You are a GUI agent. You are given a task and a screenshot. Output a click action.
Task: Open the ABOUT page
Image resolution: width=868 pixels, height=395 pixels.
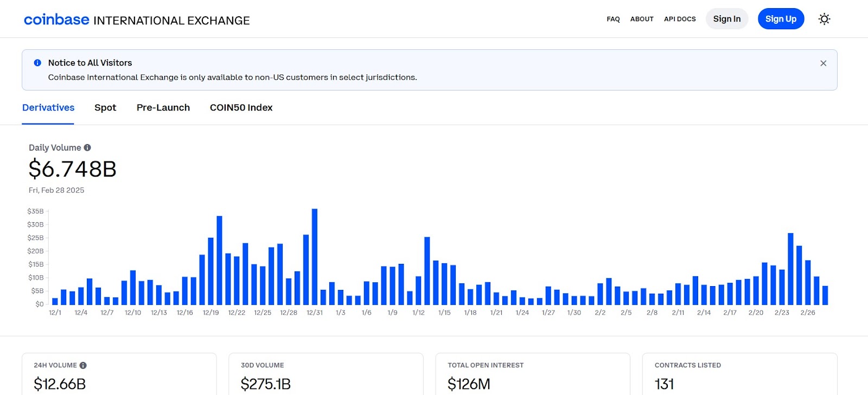(642, 19)
